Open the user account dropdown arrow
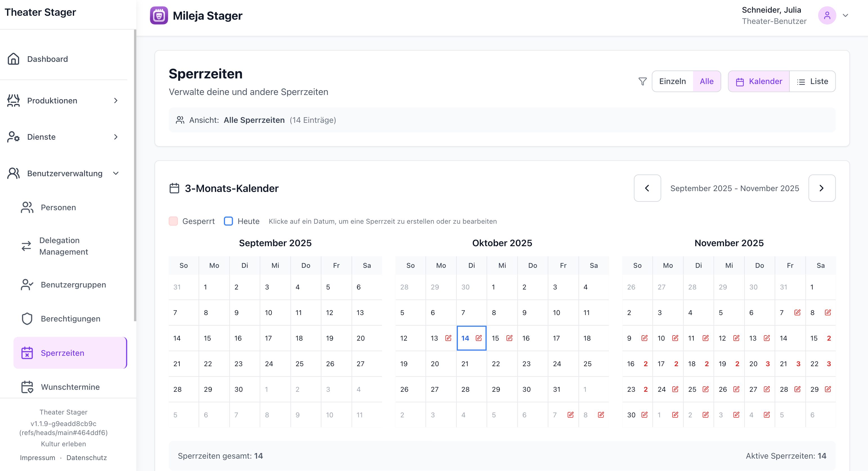 845,15
